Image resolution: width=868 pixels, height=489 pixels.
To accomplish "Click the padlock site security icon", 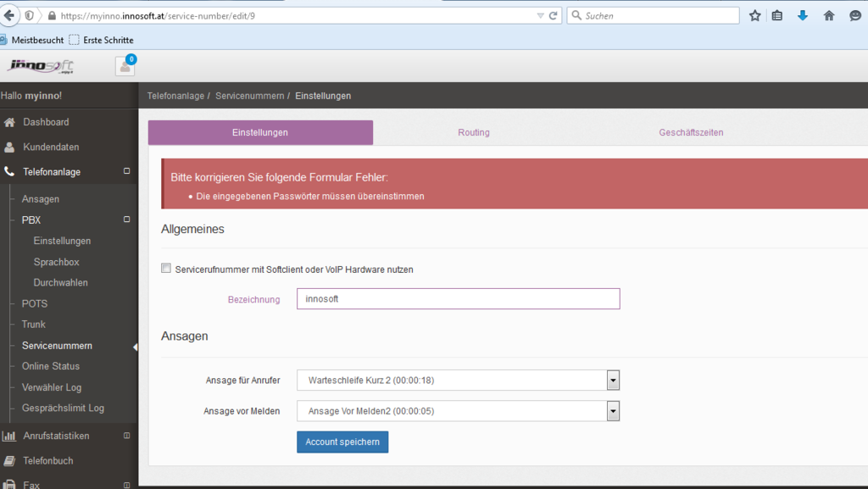I will (x=52, y=15).
